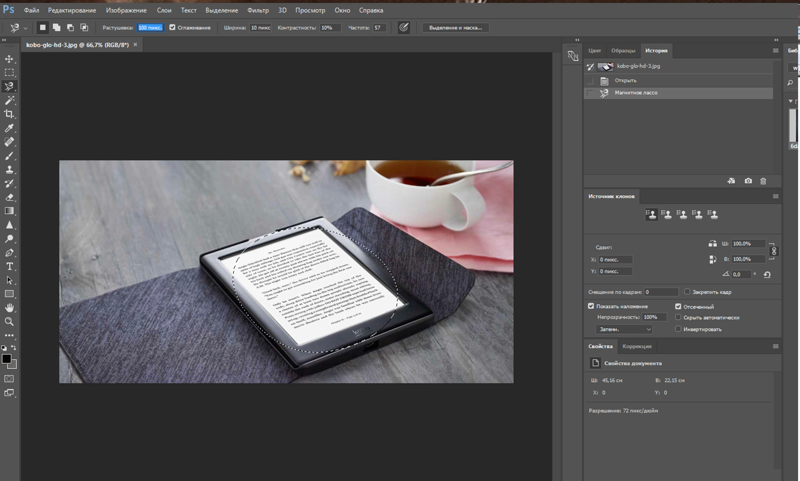Select the first clone source stamp icon
Viewport: 800px width, 481px height.
tap(651, 214)
